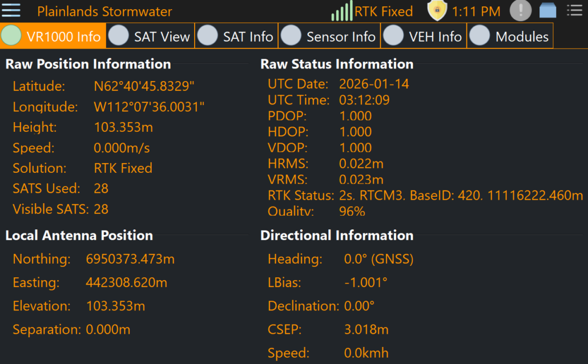The width and height of the screenshot is (588, 364).
Task: Select the VR1000 Info radio circle
Action: [11, 36]
